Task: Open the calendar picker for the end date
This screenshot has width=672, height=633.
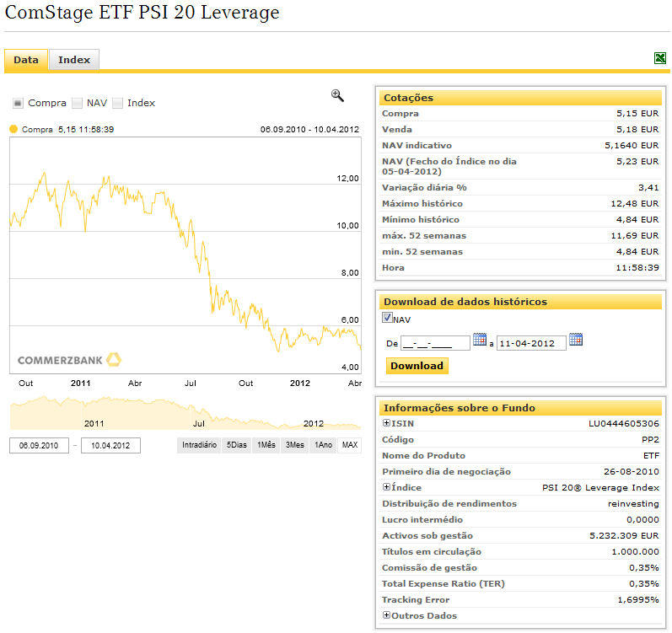Action: coord(576,340)
